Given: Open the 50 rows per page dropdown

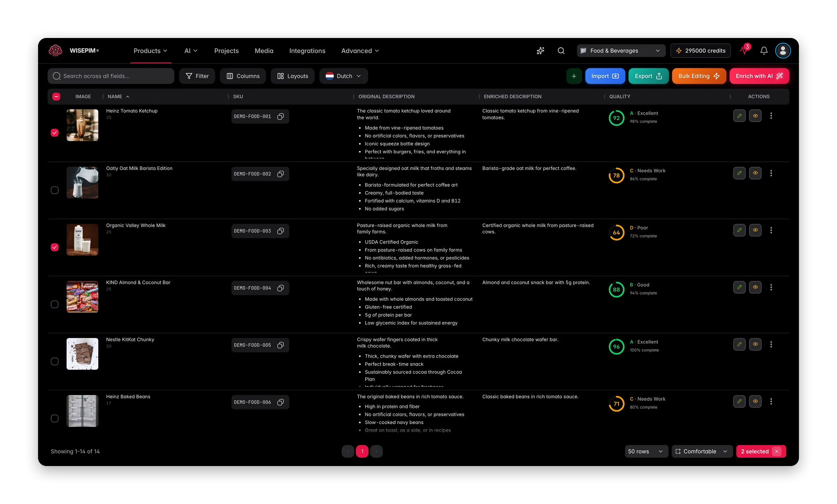Looking at the screenshot, I should pos(646,451).
